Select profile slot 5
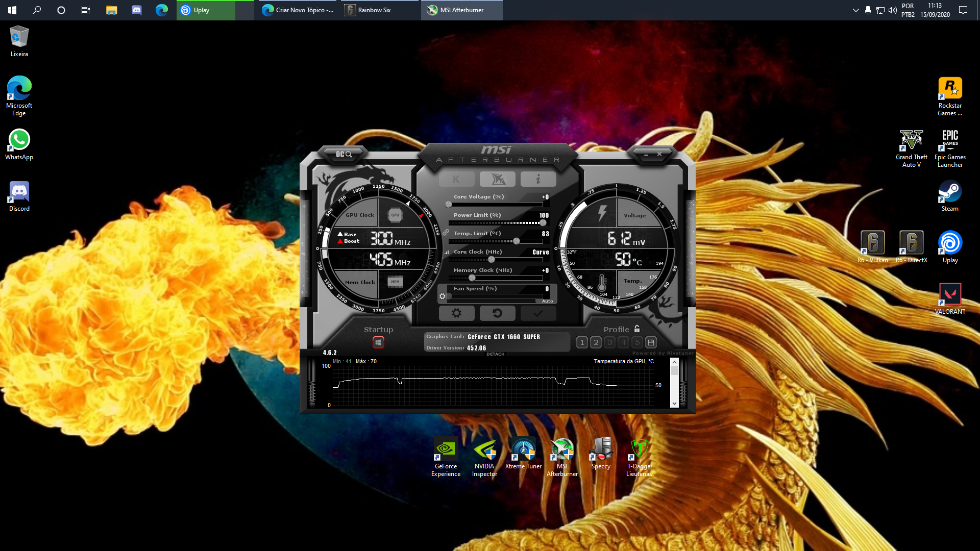Viewport: 980px width, 551px height. pos(637,342)
